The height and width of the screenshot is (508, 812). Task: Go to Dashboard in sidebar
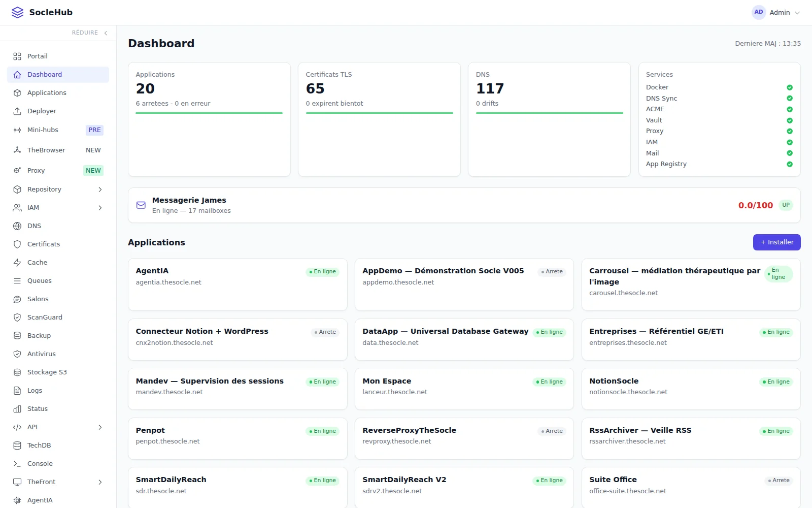click(x=58, y=75)
